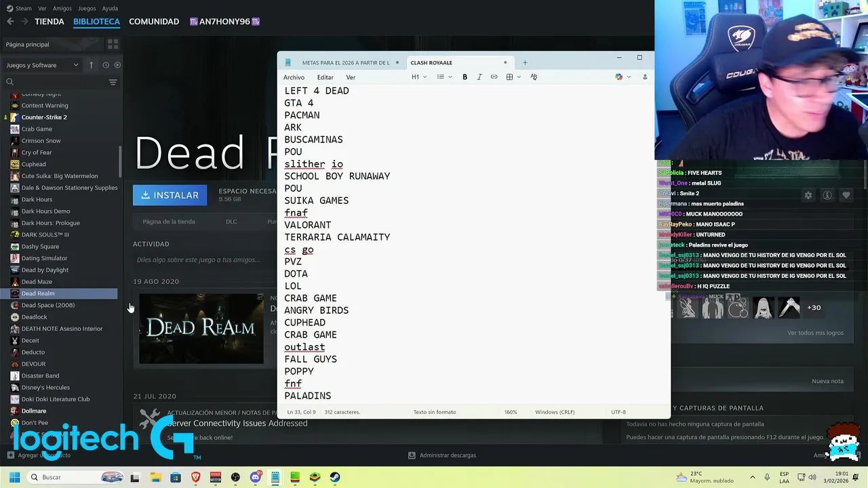
Task: Go back with Steam's back arrow
Action: 10,22
